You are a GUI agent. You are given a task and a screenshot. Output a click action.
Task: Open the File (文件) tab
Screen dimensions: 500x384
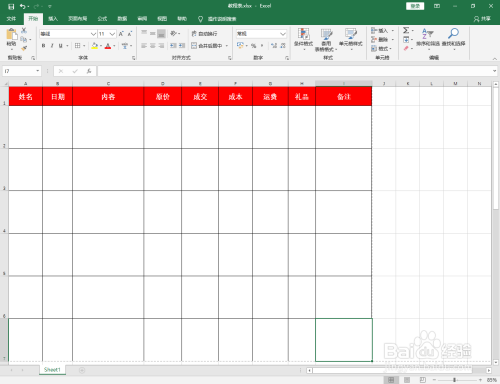(x=11, y=19)
